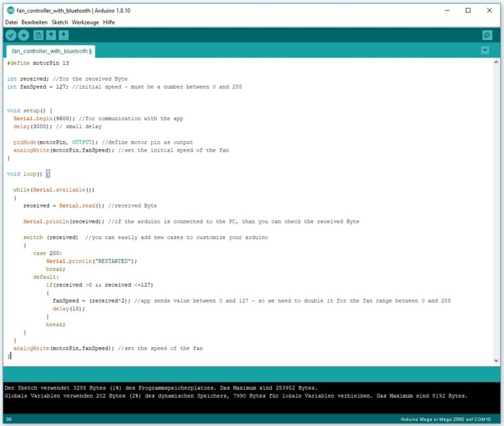Click the 'void setup()' line
Screen dimensions: 504x426
[30, 110]
